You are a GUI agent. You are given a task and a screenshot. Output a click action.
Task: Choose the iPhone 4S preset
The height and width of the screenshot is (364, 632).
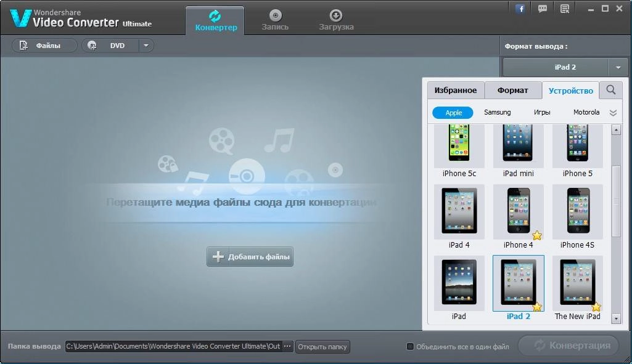click(x=578, y=217)
